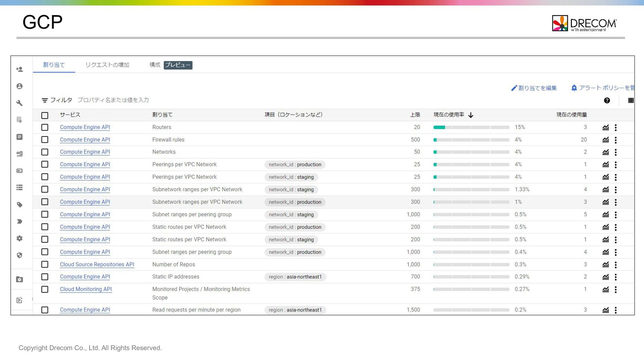Open more actions for 1% Subnetwork ranges production
This screenshot has width=644, height=362.
click(615, 202)
